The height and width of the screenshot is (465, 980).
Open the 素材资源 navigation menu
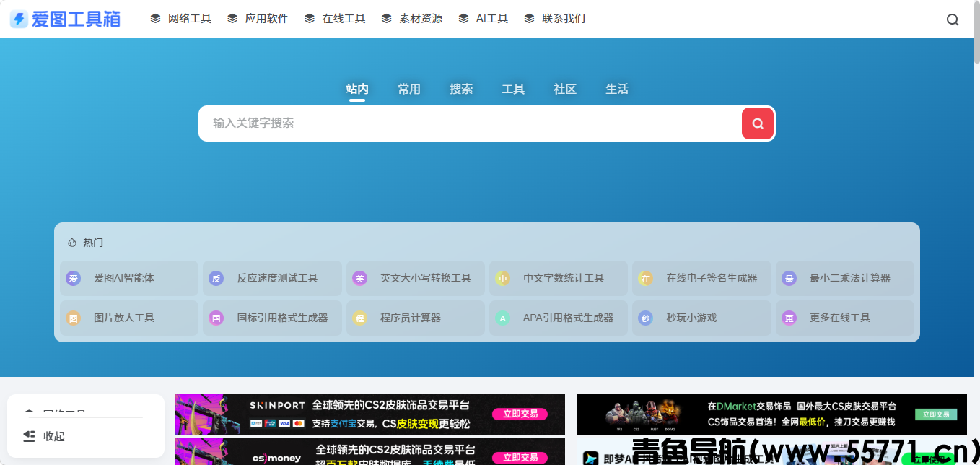pyautogui.click(x=413, y=19)
